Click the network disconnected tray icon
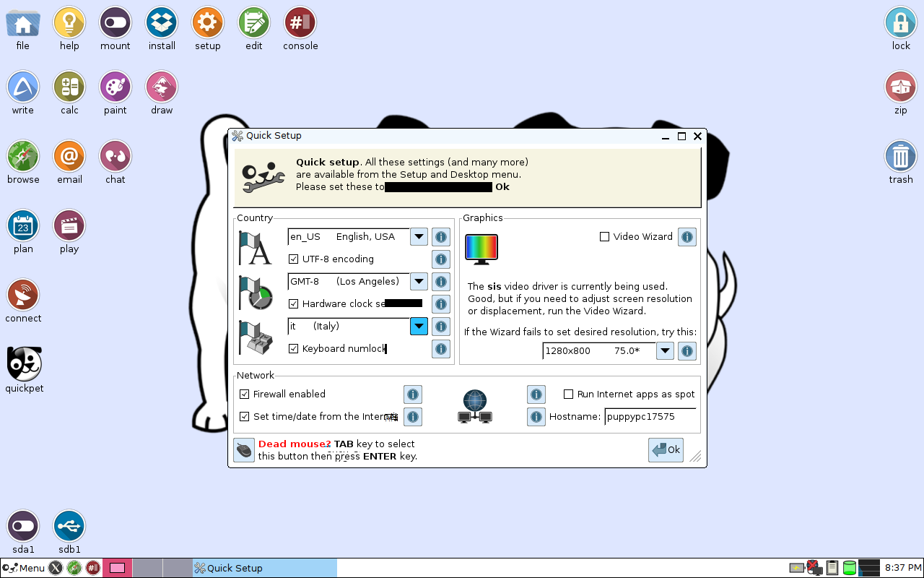 [814, 568]
